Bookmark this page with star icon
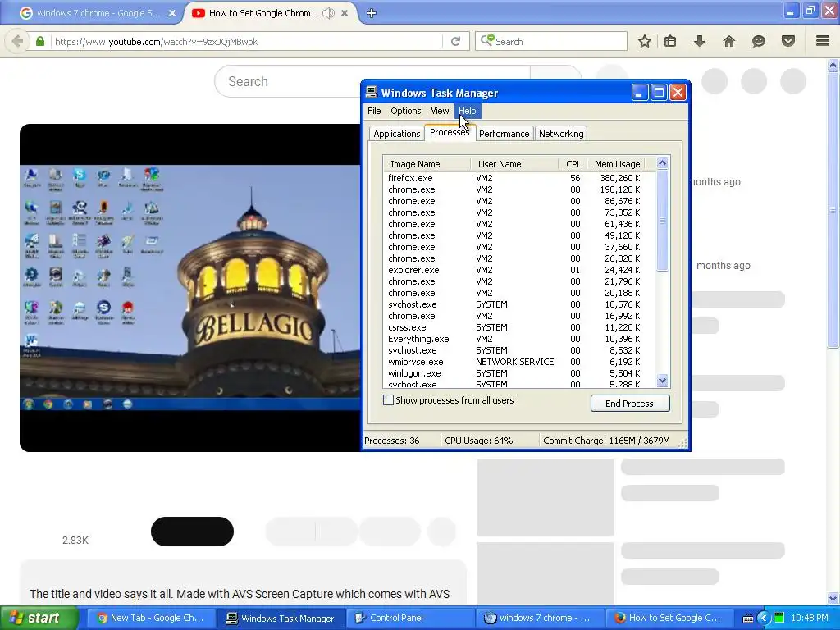 (645, 41)
